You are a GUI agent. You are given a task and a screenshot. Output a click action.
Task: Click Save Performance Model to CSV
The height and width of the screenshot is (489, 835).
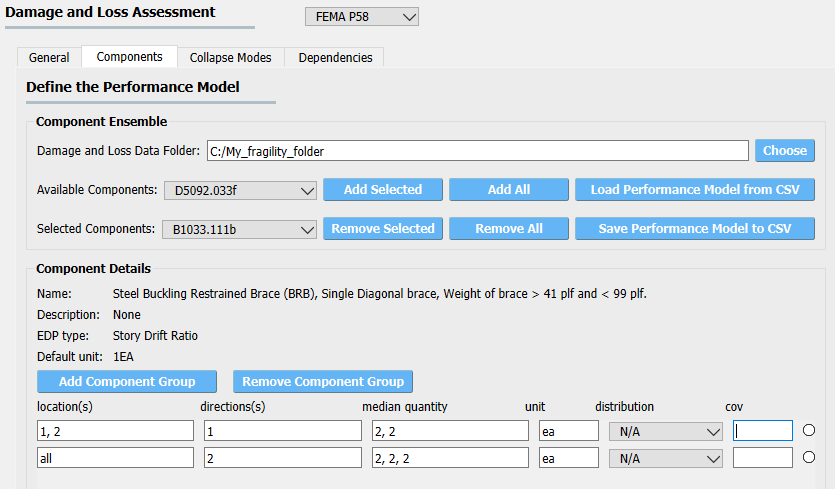tap(695, 229)
